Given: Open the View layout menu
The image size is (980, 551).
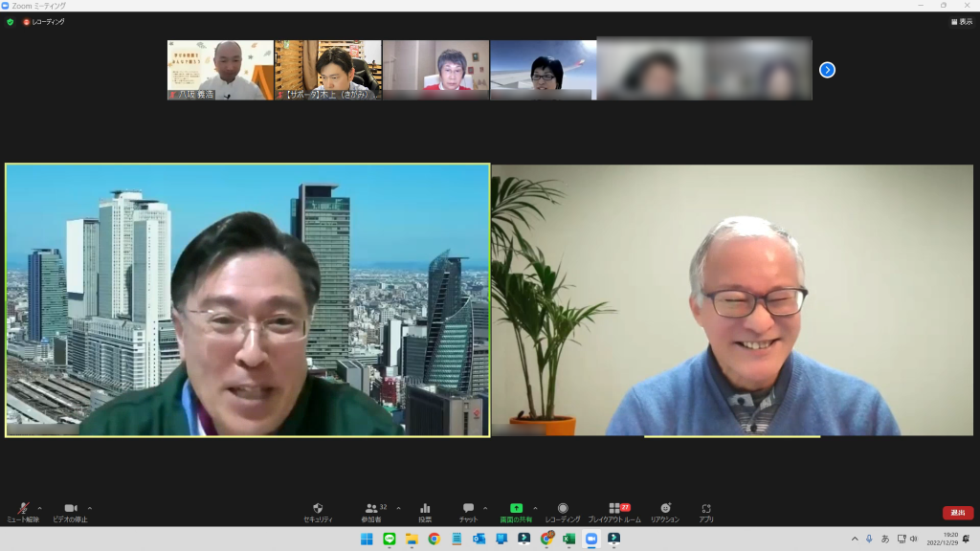Looking at the screenshot, I should pyautogui.click(x=961, y=21).
